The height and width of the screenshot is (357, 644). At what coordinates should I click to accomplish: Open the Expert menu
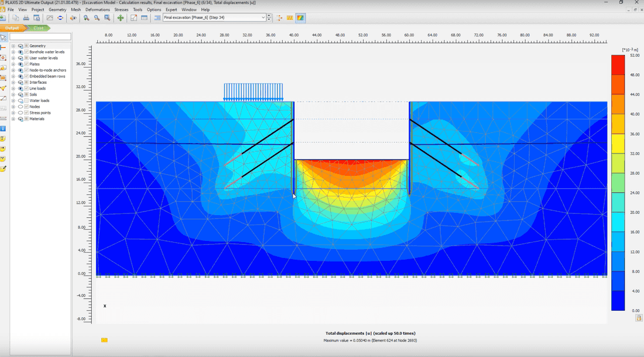[x=172, y=9]
